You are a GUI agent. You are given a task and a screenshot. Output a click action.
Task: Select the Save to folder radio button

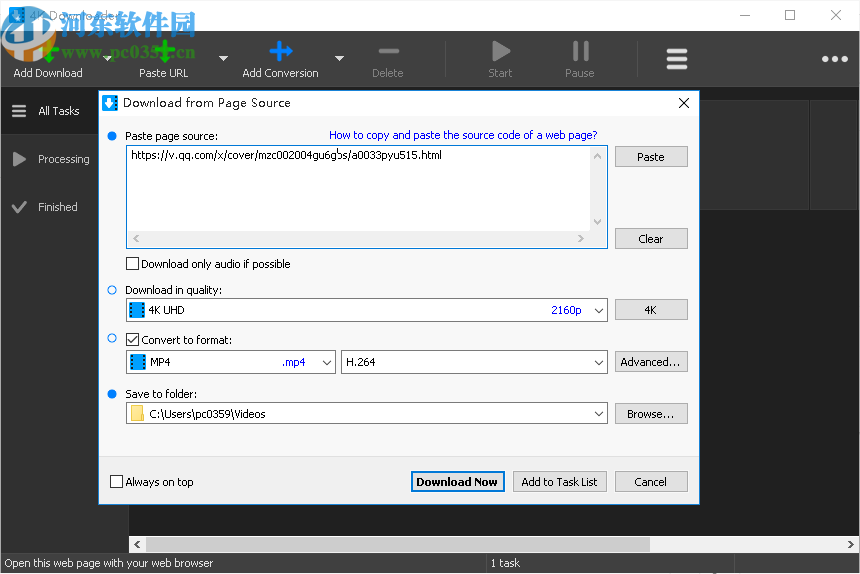[x=112, y=394]
